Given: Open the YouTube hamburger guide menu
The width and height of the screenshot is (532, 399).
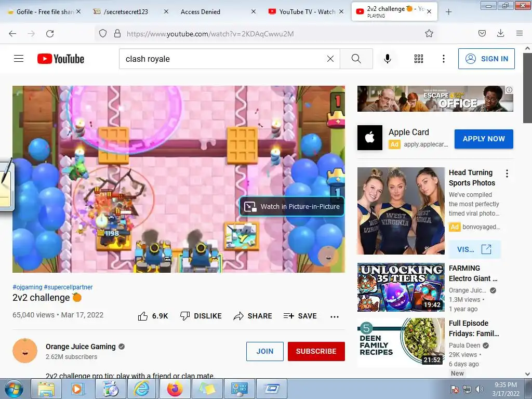Looking at the screenshot, I should (x=19, y=59).
